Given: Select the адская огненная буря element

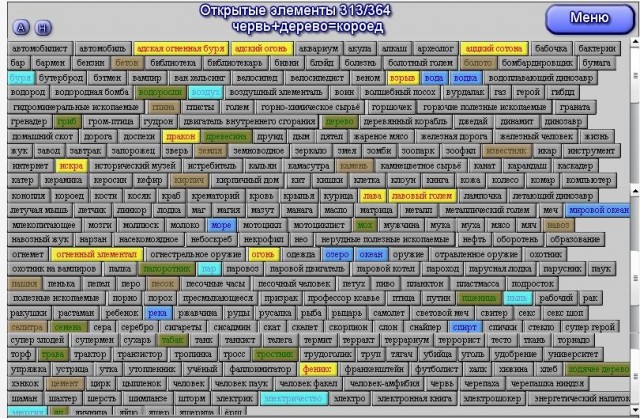Looking at the screenshot, I should pos(180,49).
